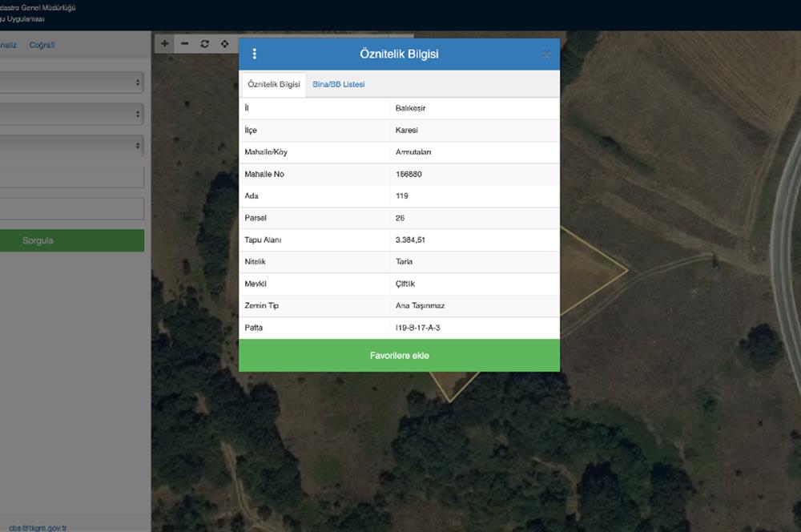Open the third dropdown in left panel
This screenshot has width=801, height=532.
72,146
